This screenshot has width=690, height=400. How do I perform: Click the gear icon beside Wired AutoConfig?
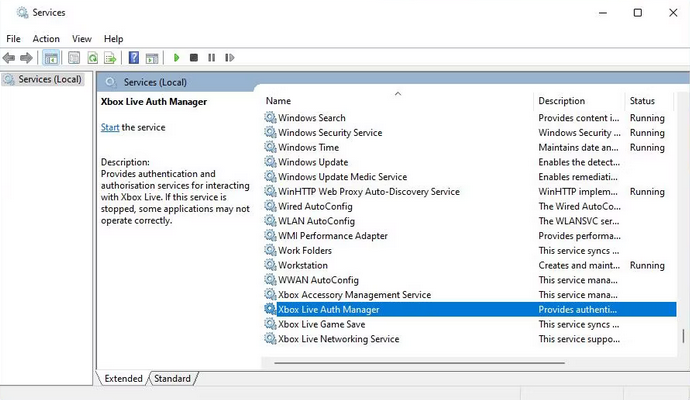point(270,206)
